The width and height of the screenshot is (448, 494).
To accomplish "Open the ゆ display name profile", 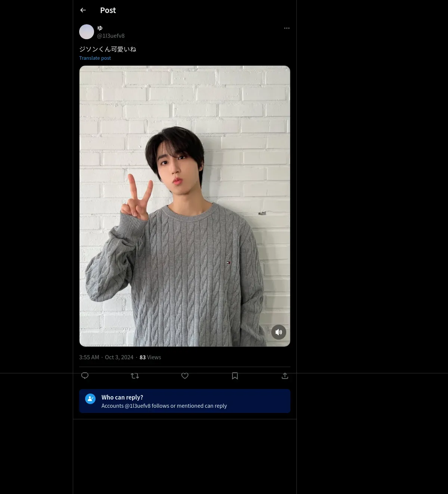I will tap(100, 28).
